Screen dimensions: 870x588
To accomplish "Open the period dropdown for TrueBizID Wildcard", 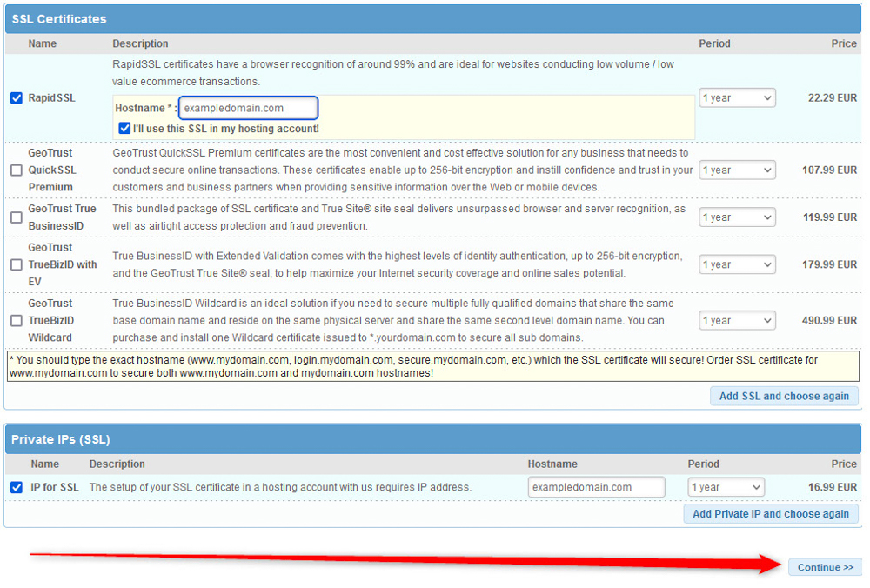I will (x=737, y=319).
